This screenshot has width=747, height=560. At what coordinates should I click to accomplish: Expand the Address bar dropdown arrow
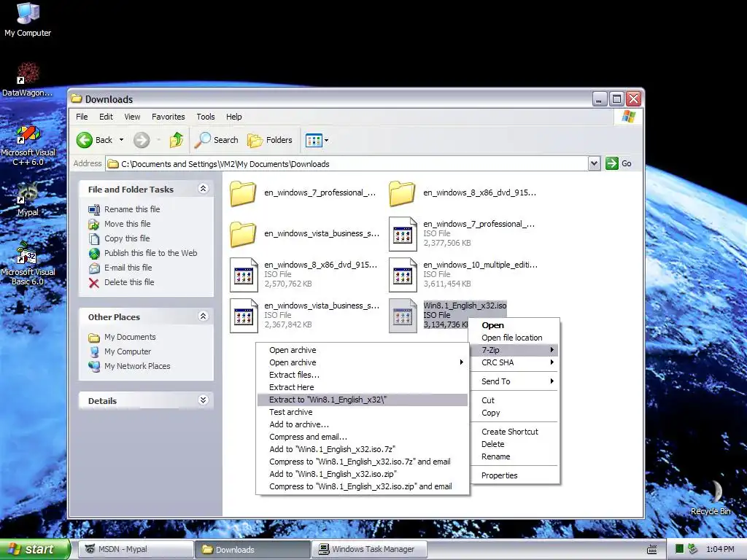click(594, 164)
